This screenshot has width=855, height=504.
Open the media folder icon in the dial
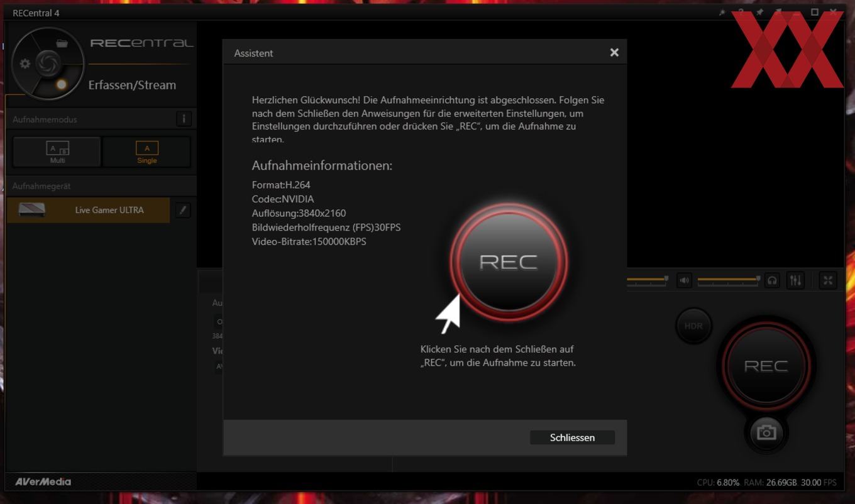point(62,43)
